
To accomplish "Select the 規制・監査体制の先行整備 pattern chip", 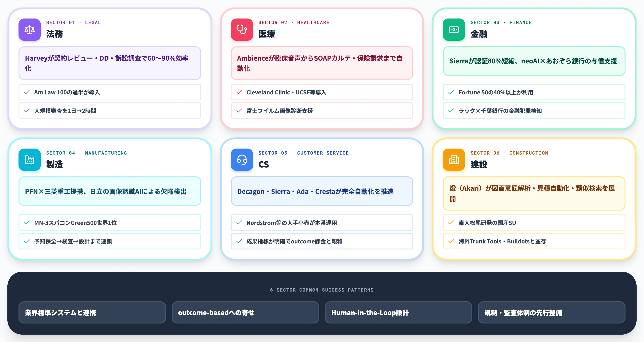I will pyautogui.click(x=551, y=313).
